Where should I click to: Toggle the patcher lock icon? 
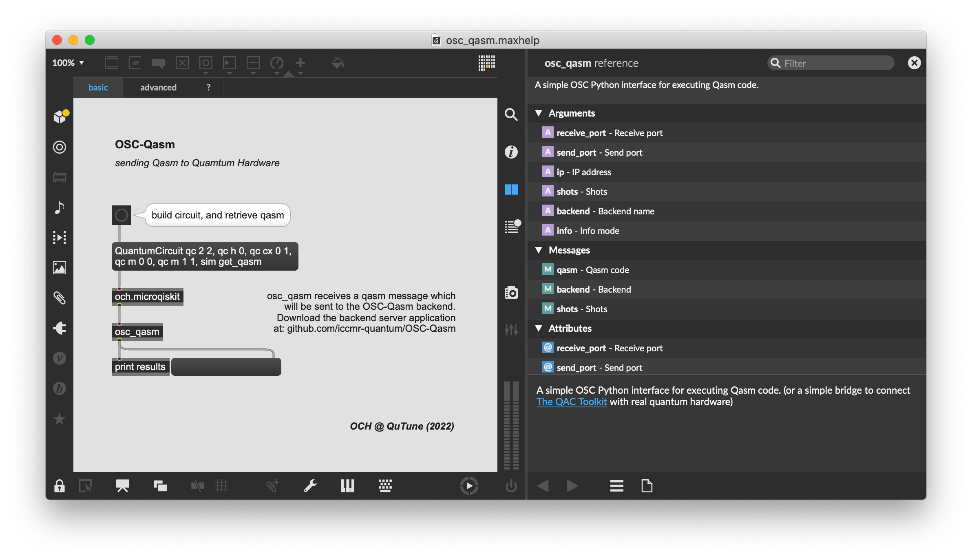click(x=60, y=485)
